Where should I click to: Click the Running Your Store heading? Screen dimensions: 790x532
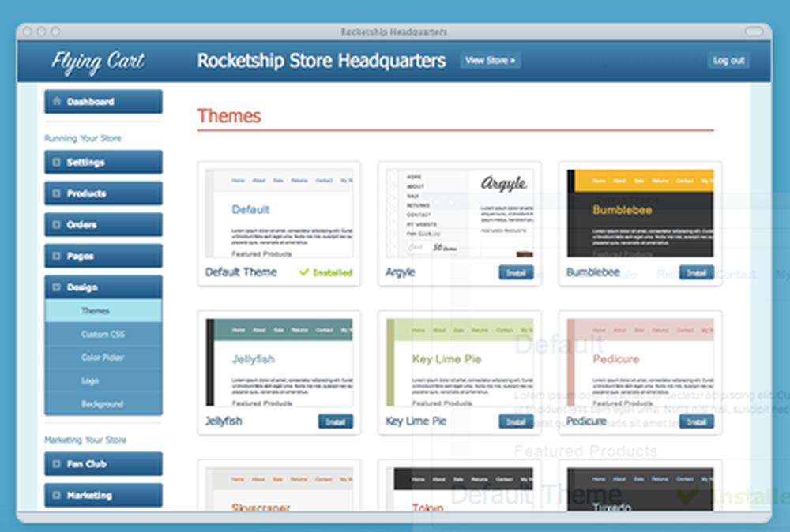[83, 138]
